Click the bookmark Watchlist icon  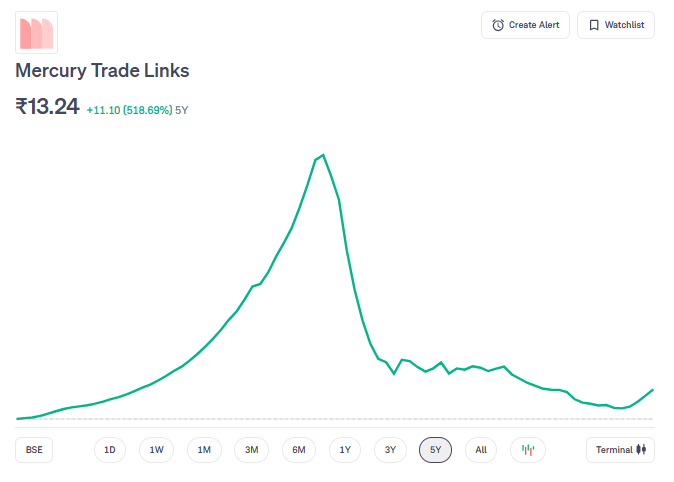(594, 25)
